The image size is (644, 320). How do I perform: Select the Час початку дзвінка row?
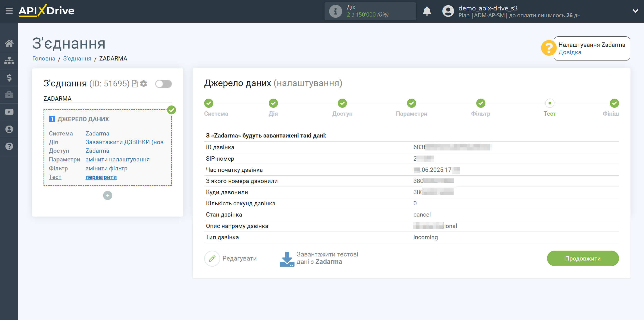(x=411, y=170)
